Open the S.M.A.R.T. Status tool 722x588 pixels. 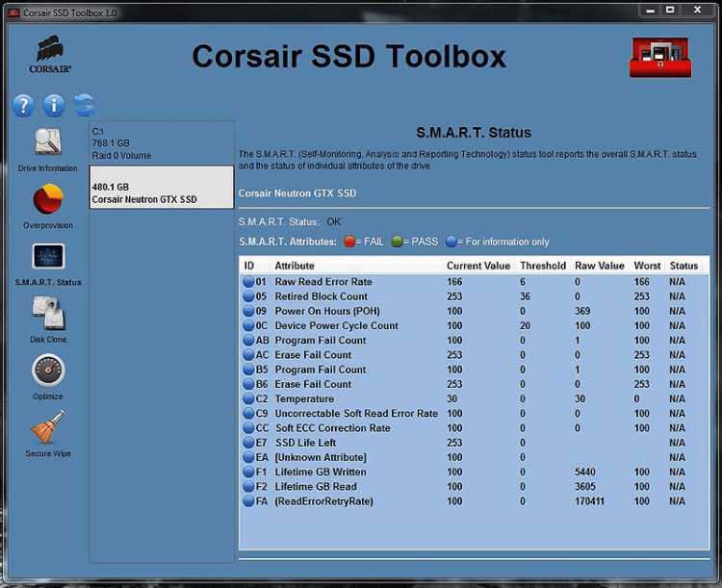[x=47, y=258]
